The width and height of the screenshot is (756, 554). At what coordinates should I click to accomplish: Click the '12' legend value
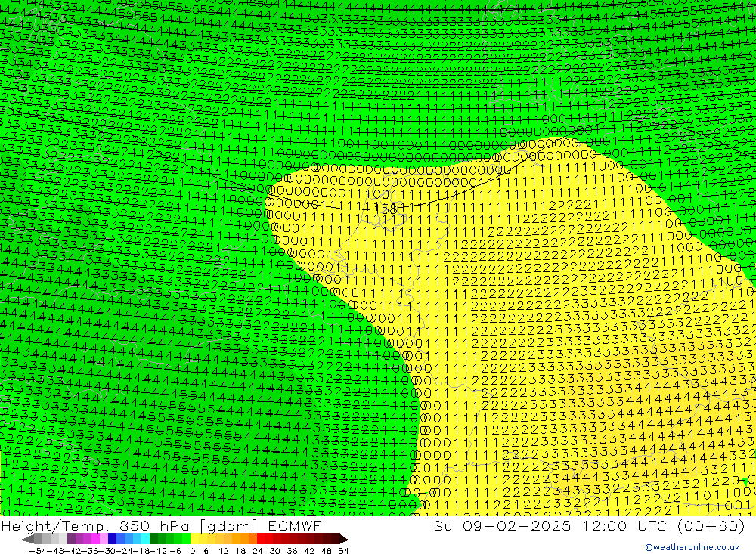coord(223,551)
